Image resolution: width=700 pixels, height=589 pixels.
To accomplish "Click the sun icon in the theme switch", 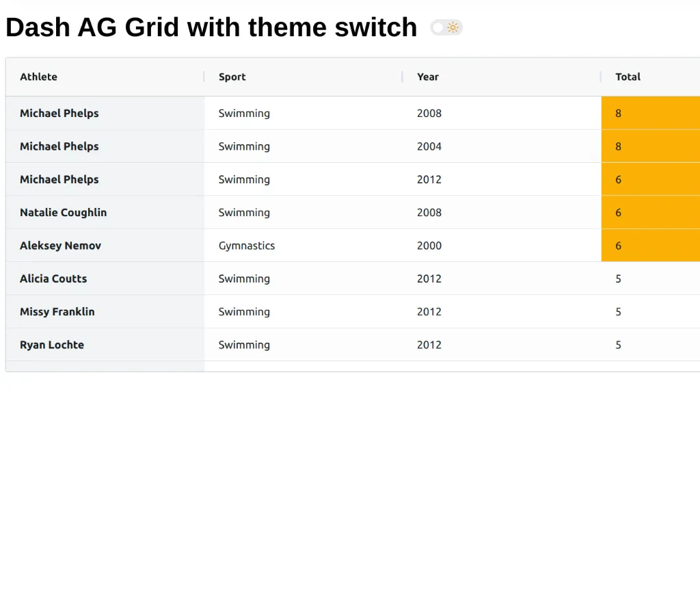I will click(453, 27).
